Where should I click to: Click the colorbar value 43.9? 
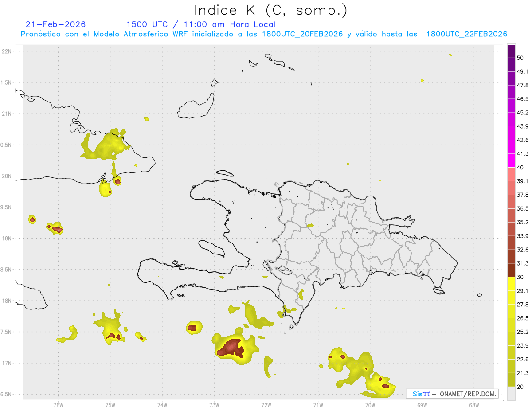click(523, 126)
